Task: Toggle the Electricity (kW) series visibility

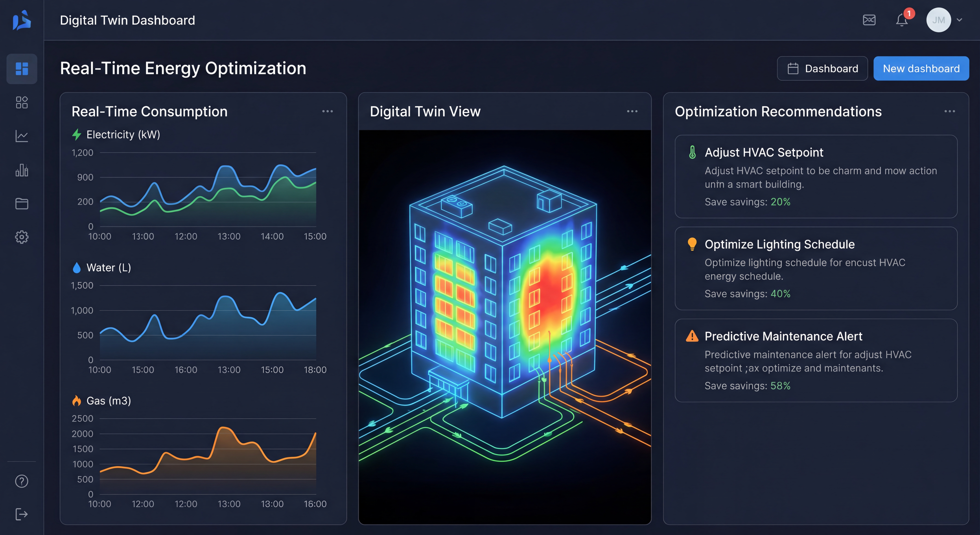Action: click(x=116, y=134)
